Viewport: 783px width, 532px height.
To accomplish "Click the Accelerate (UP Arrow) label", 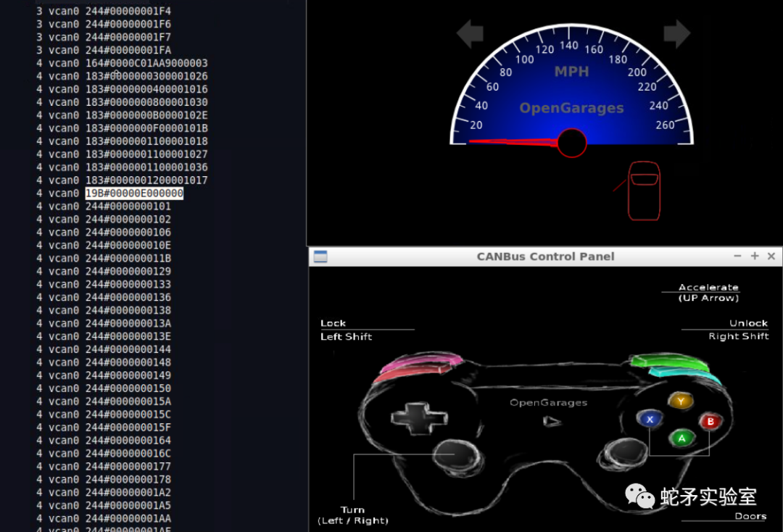I will pyautogui.click(x=708, y=292).
